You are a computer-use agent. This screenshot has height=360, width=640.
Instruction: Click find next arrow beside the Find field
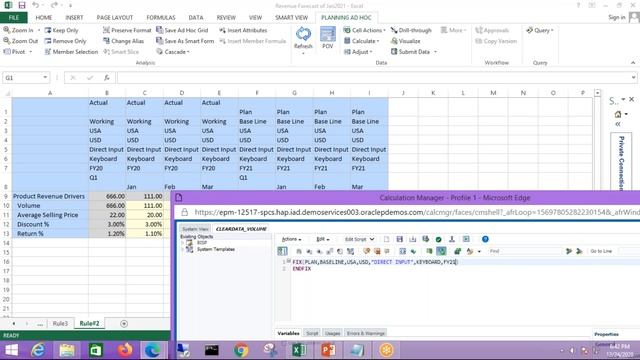[569, 251]
